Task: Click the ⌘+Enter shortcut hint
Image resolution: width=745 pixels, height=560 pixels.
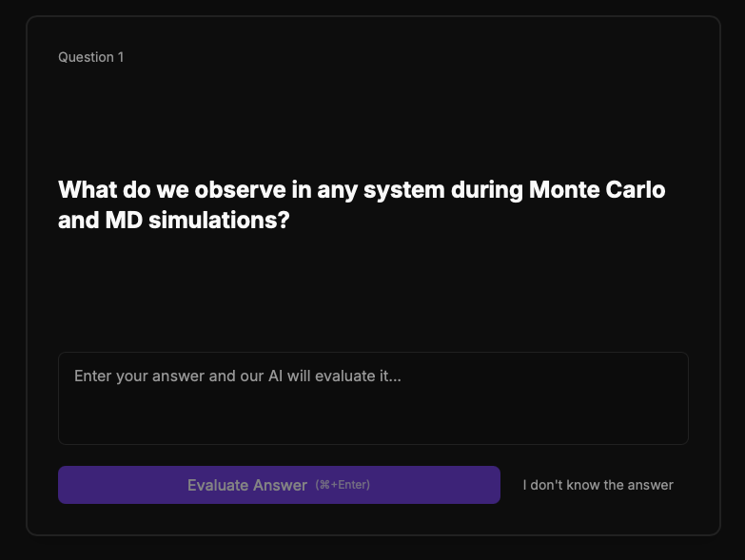Action: point(343,485)
